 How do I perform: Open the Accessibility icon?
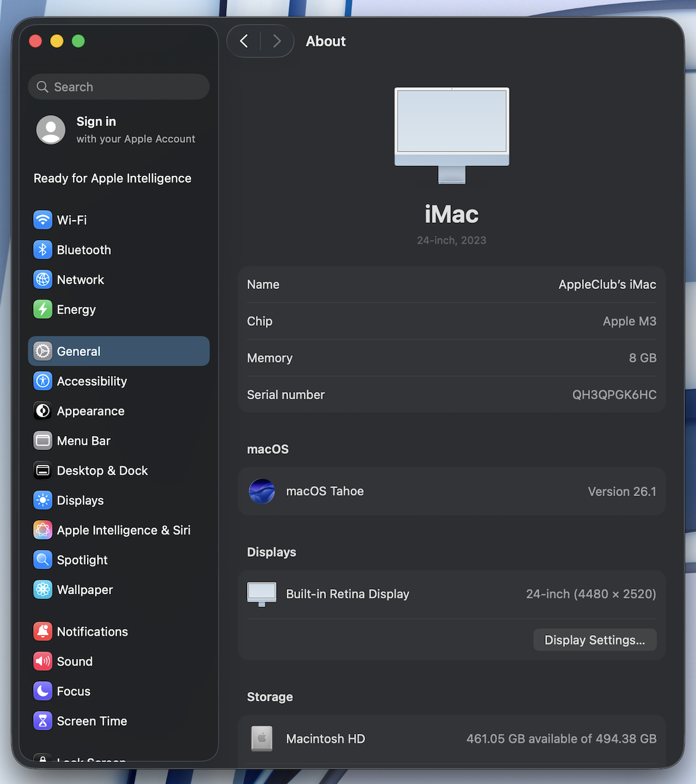[x=42, y=381]
